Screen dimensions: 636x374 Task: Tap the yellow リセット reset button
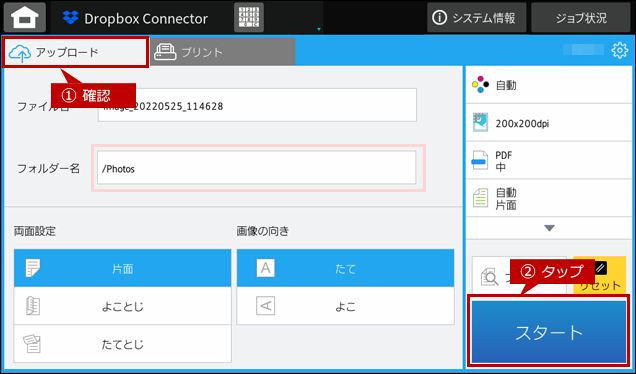(x=600, y=276)
